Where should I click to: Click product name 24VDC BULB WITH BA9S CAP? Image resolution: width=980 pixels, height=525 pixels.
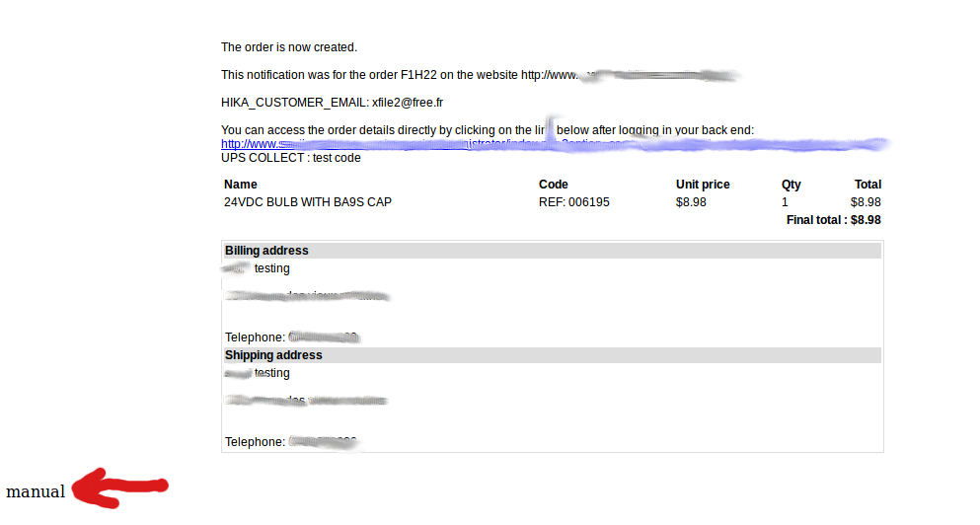click(x=308, y=202)
